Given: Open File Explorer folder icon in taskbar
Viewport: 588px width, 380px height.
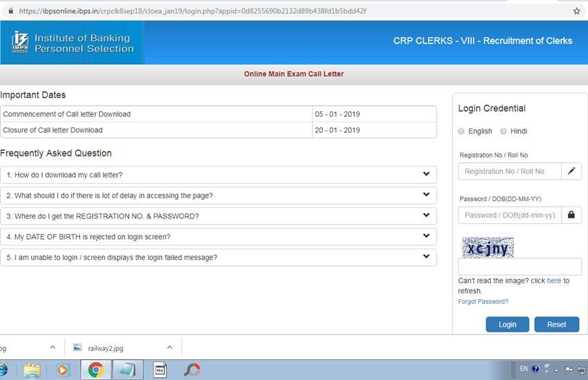Looking at the screenshot, I should (32, 370).
